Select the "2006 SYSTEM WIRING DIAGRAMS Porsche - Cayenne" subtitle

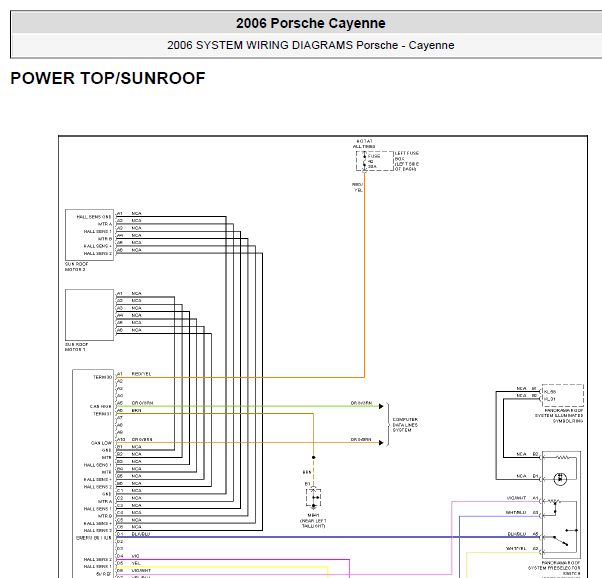(311, 45)
